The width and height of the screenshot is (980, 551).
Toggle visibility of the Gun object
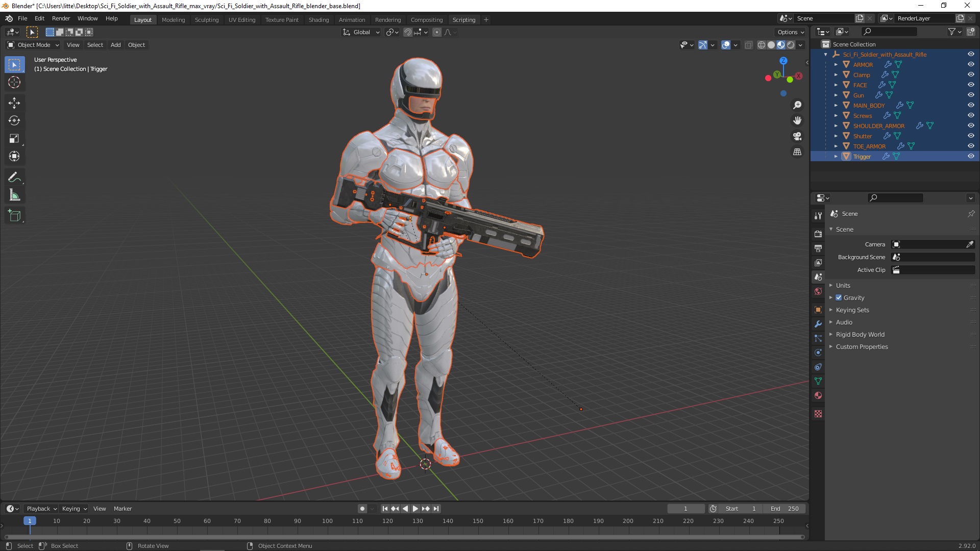pos(971,95)
